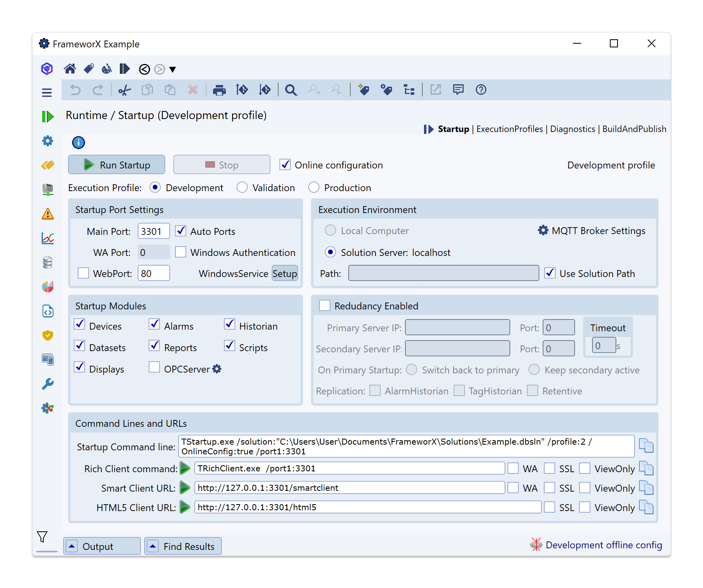703x588 pixels.
Task: Click the new tag icon with plus
Action: click(x=364, y=89)
